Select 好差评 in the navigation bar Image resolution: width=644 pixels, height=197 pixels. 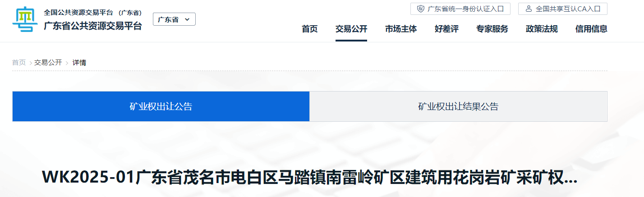click(x=446, y=29)
